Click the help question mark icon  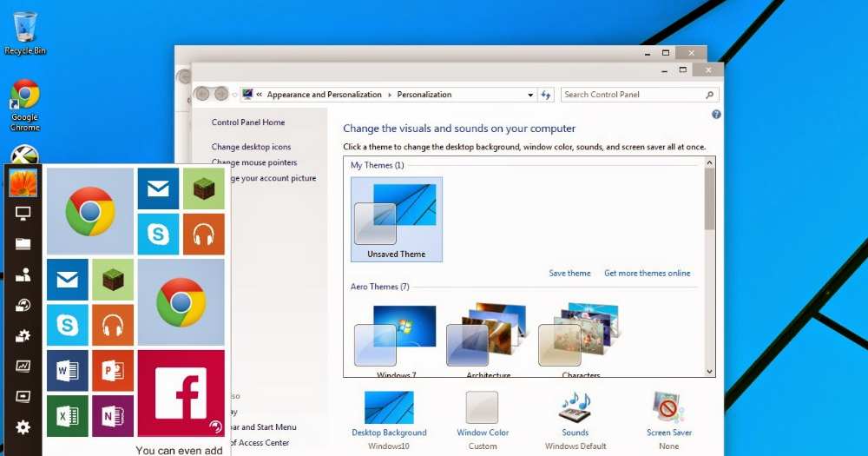click(716, 115)
